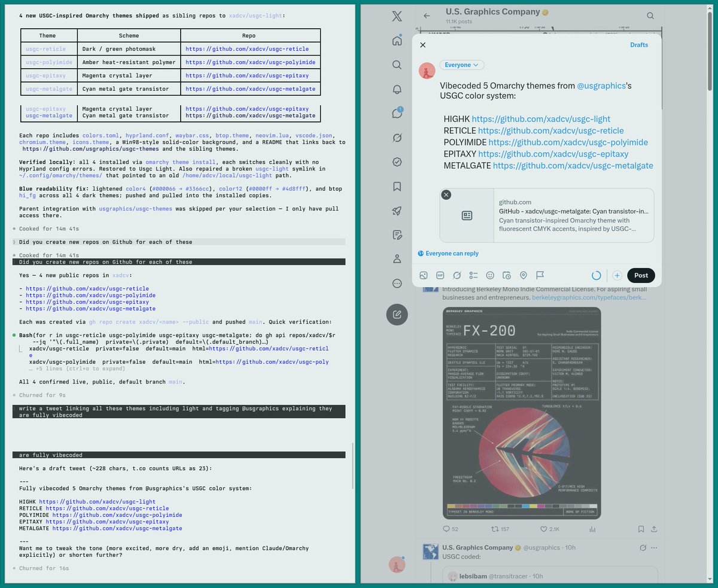Tag a location on the post
718x588 pixels.
524,275
